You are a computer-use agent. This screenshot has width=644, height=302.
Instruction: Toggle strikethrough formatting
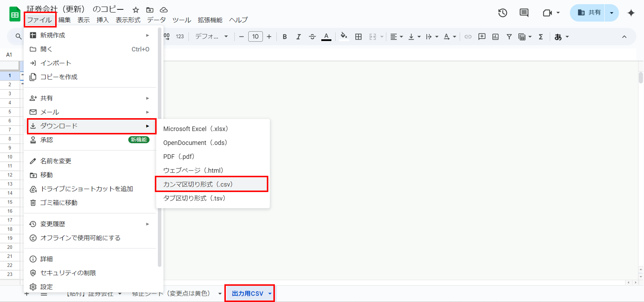click(312, 37)
